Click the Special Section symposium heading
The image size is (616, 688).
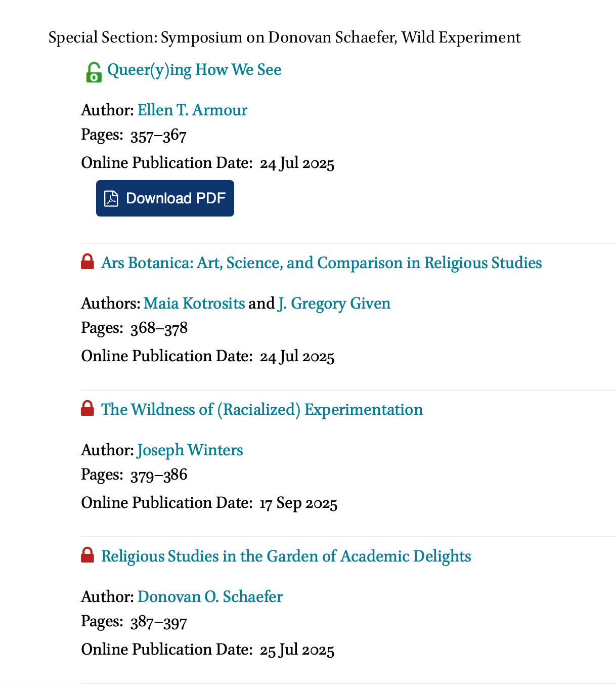[x=284, y=37]
